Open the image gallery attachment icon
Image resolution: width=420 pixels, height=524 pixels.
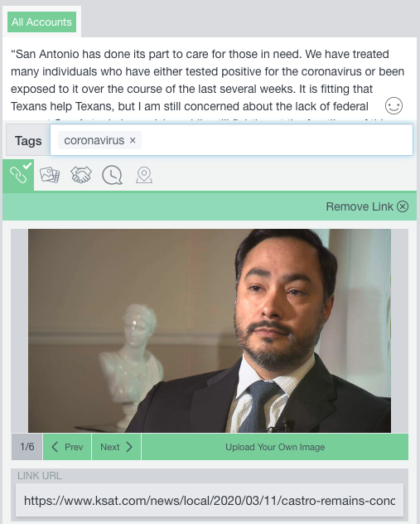point(50,175)
